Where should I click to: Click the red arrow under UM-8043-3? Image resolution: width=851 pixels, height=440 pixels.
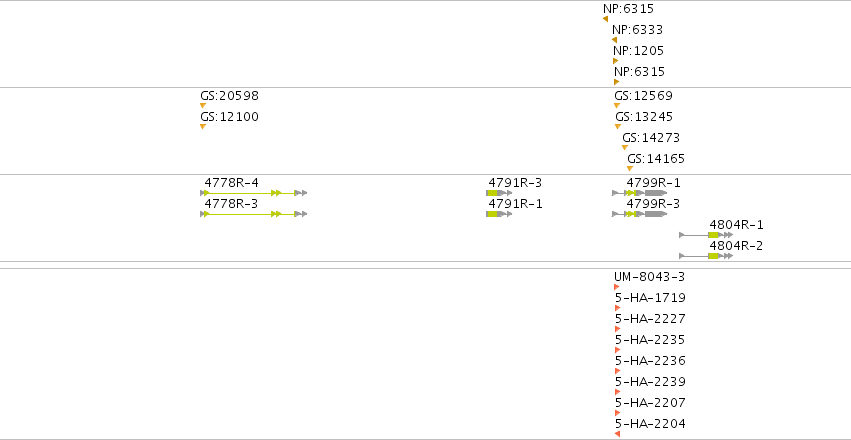(617, 287)
